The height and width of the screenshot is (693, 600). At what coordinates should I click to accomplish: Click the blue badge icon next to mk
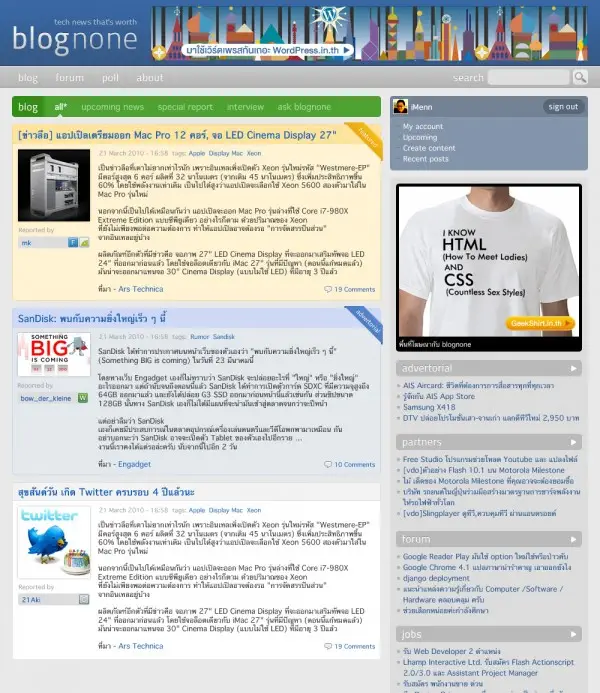73,242
